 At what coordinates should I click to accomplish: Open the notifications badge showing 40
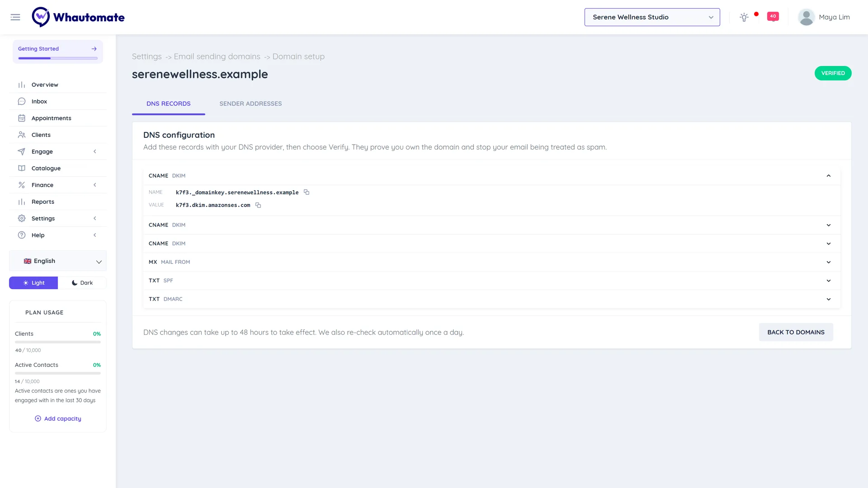coord(773,17)
